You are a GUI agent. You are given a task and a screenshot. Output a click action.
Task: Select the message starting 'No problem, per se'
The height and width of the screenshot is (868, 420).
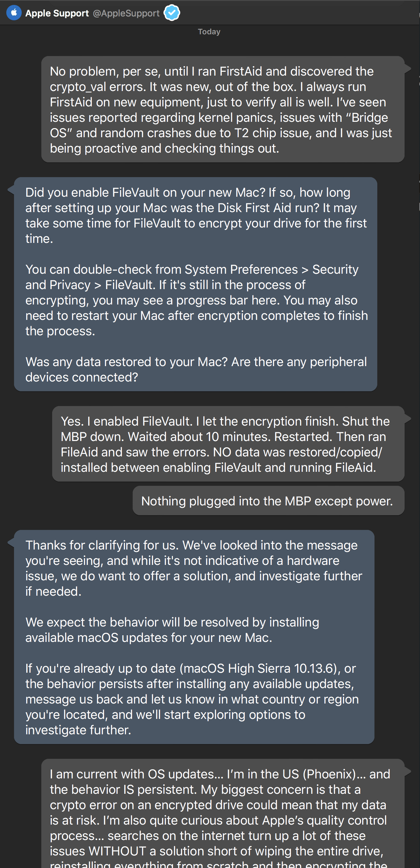(x=223, y=110)
